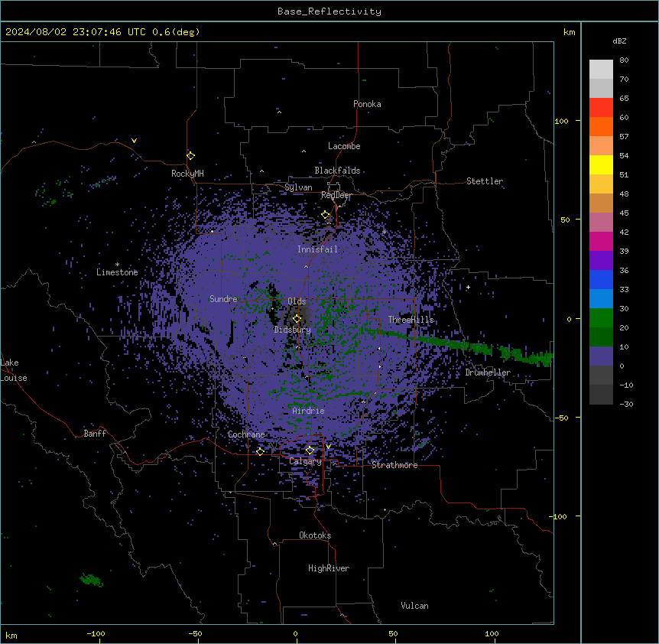The image size is (659, 644).
Task: Click the Cochrane town label
Action: click(246, 434)
